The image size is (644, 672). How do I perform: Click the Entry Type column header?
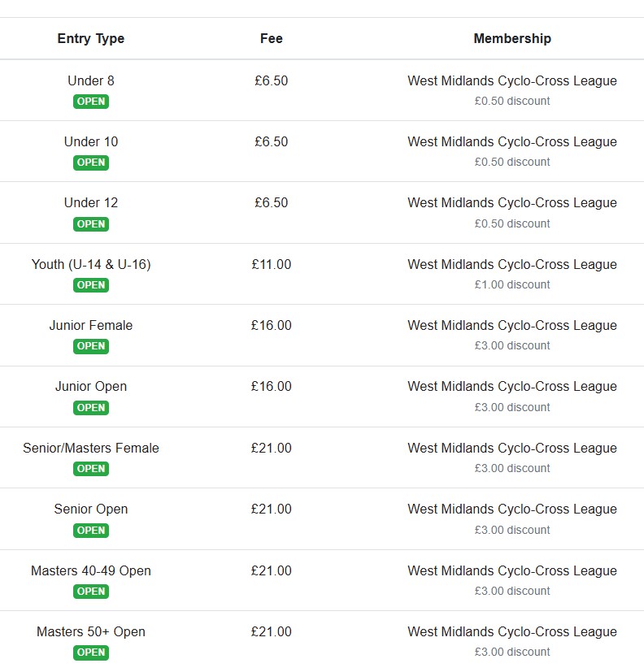pyautogui.click(x=91, y=38)
